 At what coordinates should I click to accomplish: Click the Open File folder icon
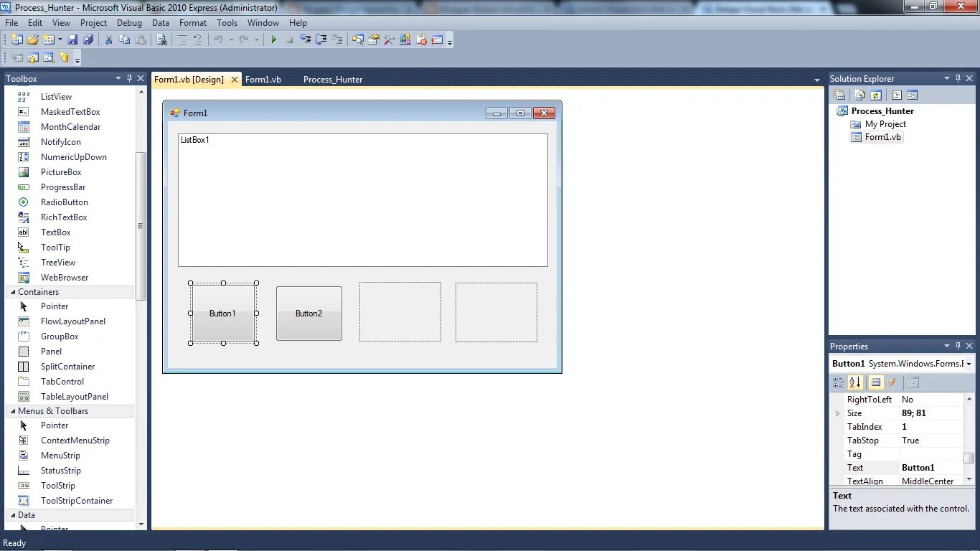tap(33, 39)
